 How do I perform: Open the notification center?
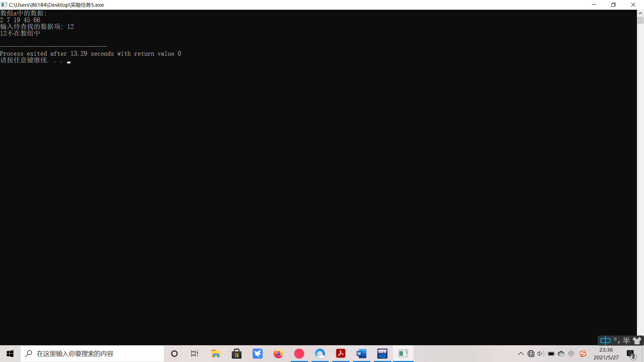click(631, 354)
